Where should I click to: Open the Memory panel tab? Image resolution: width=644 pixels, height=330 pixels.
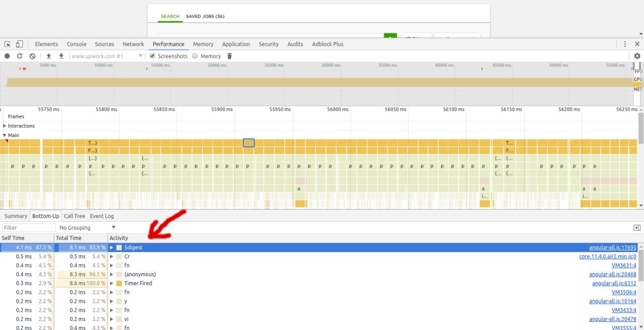click(x=203, y=44)
